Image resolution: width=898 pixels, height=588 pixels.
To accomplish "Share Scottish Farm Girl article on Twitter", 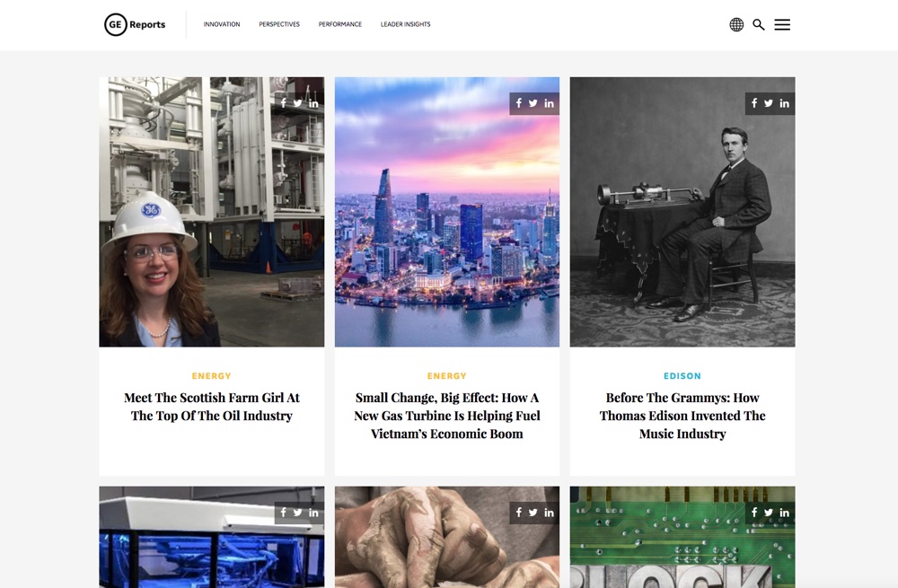I will click(x=298, y=103).
